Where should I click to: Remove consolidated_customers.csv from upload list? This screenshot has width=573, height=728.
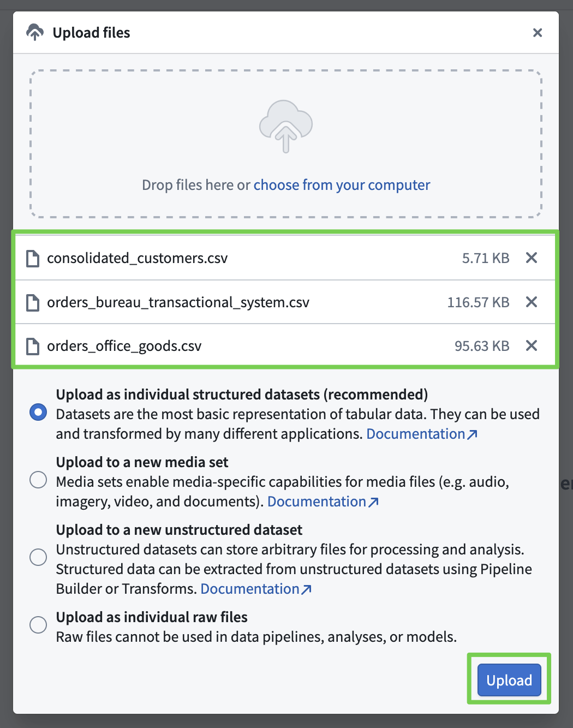tap(531, 258)
